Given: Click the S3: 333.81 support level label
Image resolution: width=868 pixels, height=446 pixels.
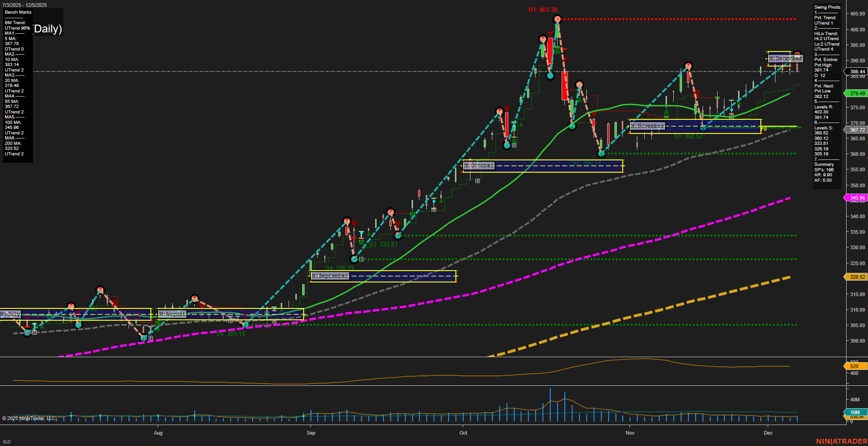Looking at the screenshot, I should point(383,244).
